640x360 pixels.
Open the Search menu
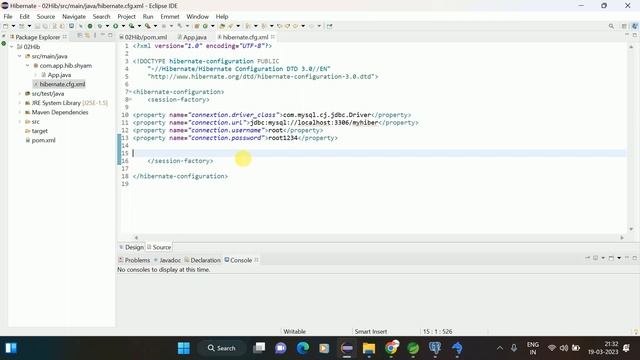coord(101,16)
